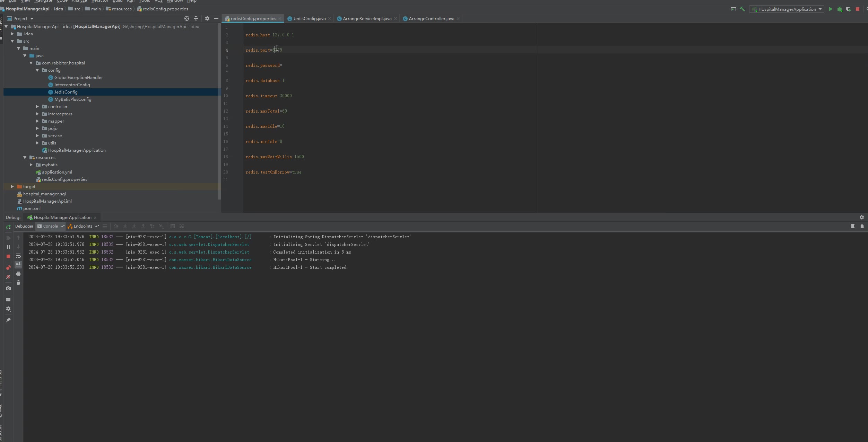
Task: Rerun HospitalManagerApplication in the debug panel
Action: 8,227
